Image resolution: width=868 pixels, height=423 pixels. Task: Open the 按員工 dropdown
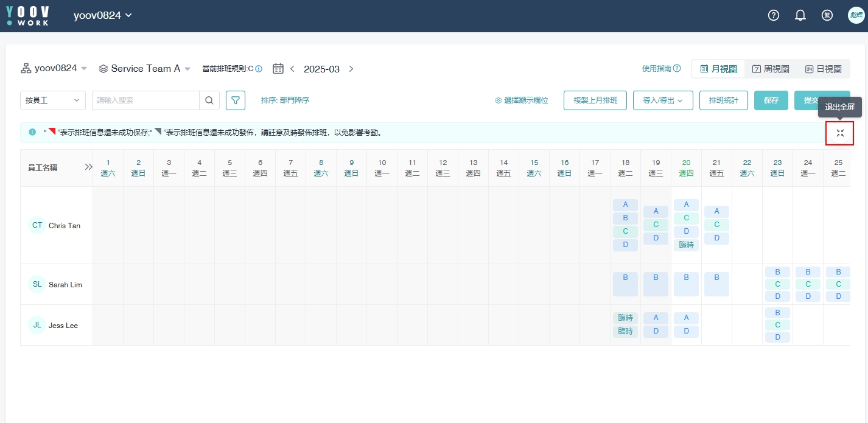[x=53, y=100]
